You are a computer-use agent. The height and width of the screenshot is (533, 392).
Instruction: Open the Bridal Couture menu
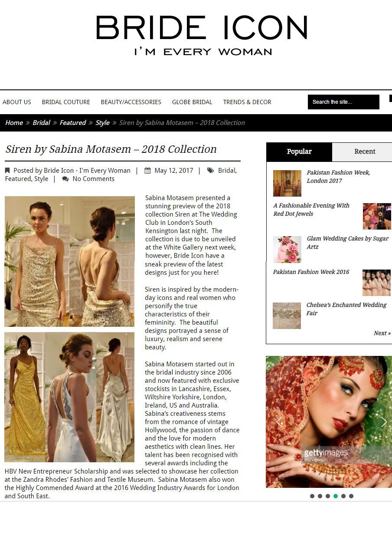pos(66,102)
